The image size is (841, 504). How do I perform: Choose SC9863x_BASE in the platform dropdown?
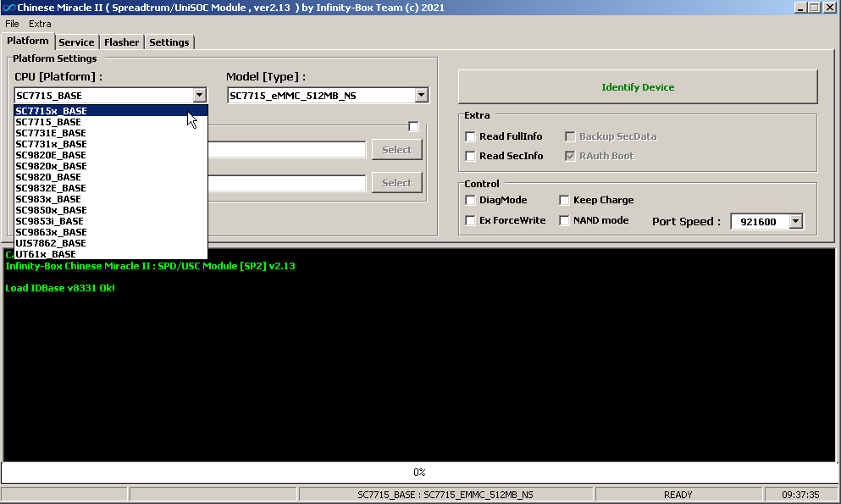[x=51, y=232]
